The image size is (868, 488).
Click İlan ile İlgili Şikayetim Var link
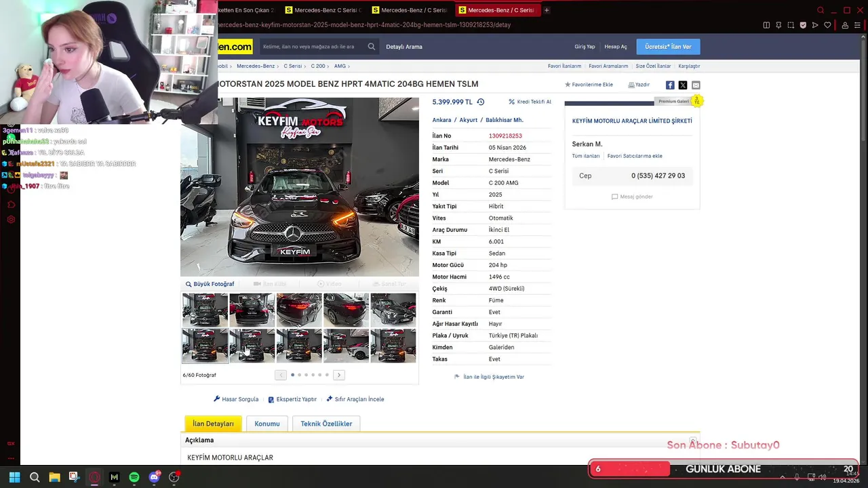point(489,377)
